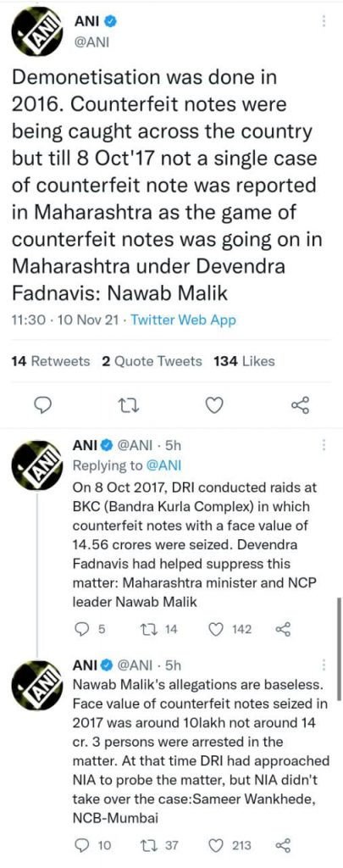This screenshot has height=868, width=343.
Task: Retweet the reply showing 14 retweets
Action: coord(149,630)
